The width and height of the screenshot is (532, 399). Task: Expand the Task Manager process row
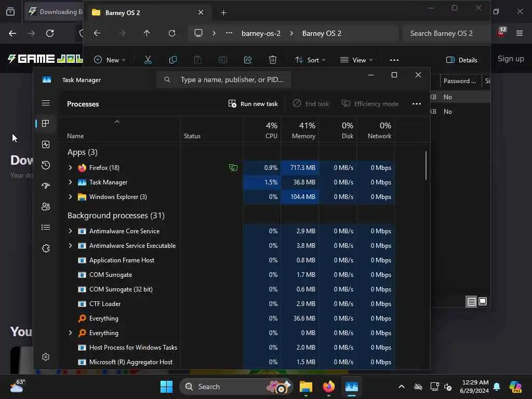70,182
